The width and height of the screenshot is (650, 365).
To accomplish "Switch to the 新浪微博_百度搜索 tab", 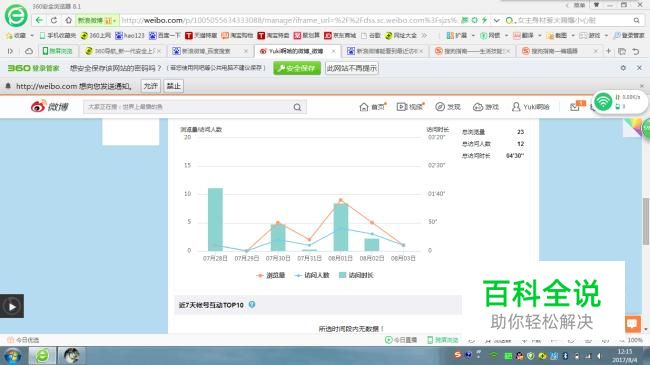I will pyautogui.click(x=210, y=51).
